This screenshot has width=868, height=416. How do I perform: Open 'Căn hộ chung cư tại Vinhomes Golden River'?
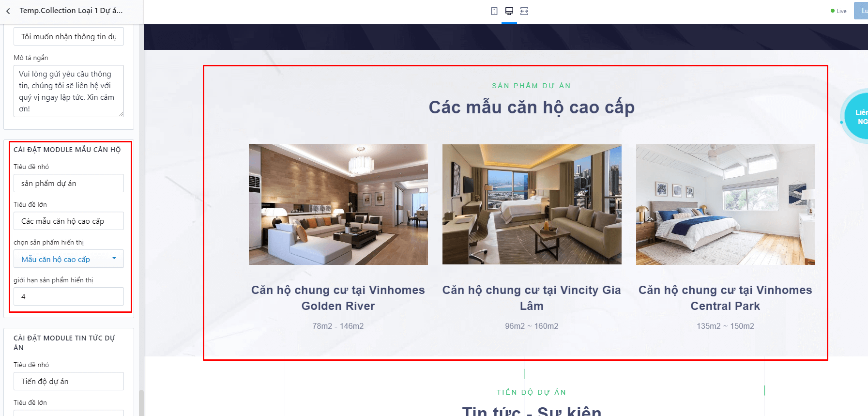click(x=338, y=298)
